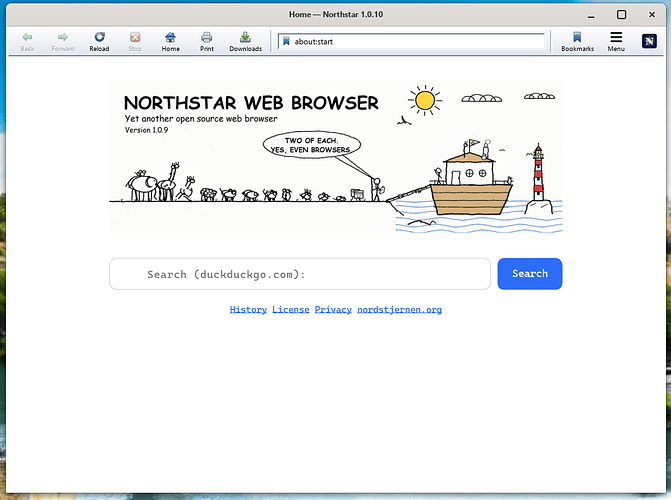This screenshot has width=671, height=500.
Task: Close the Northstar window
Action: 652,15
